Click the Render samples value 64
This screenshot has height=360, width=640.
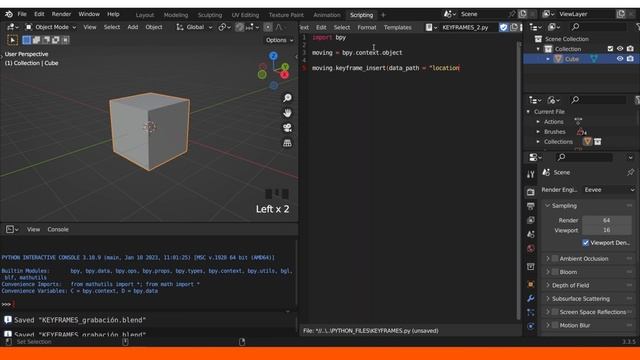607,220
